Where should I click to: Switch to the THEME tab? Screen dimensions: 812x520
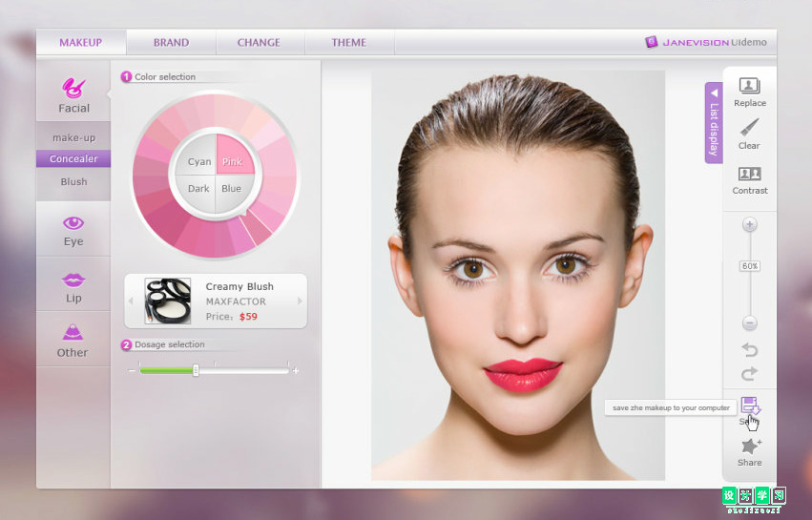[x=349, y=43]
